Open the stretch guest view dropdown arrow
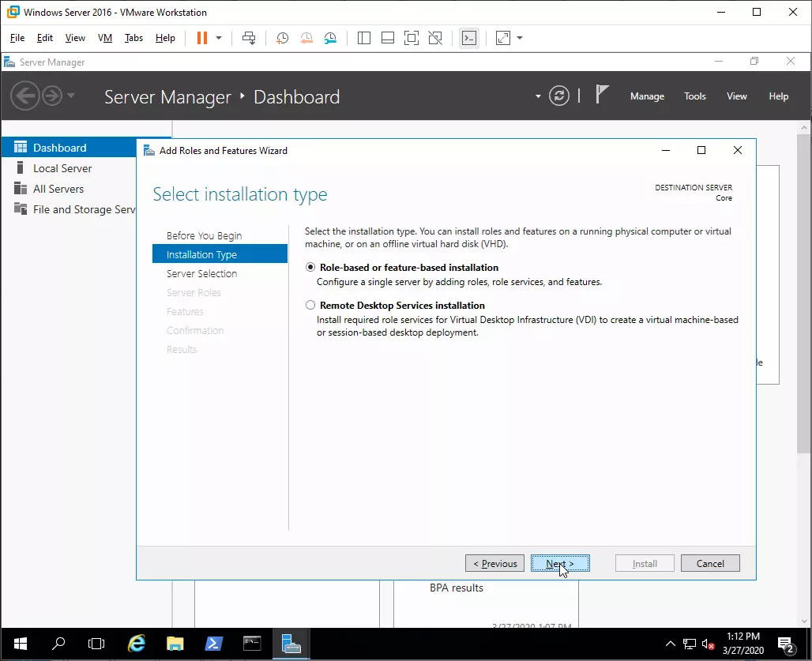Viewport: 812px width, 661px height. 520,38
